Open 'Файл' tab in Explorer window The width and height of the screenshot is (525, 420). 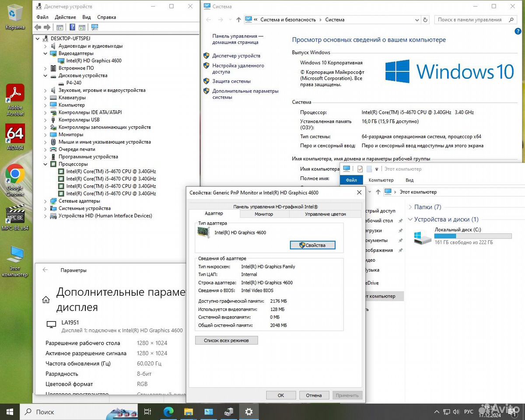[x=351, y=180]
